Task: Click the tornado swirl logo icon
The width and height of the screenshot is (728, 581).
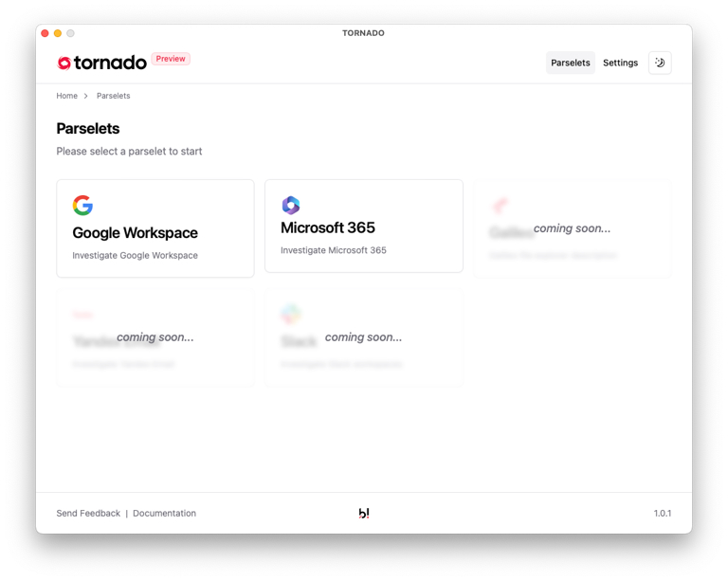Action: click(64, 63)
